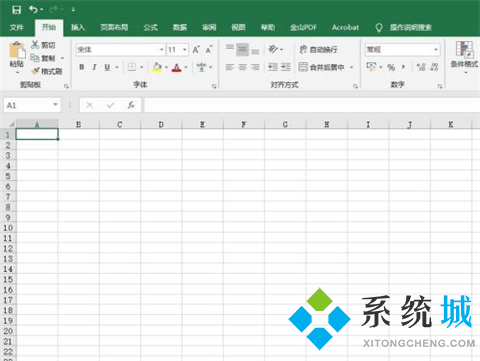The height and width of the screenshot is (361, 480).
Task: Click the Increase Decimal icon
Action: [421, 67]
